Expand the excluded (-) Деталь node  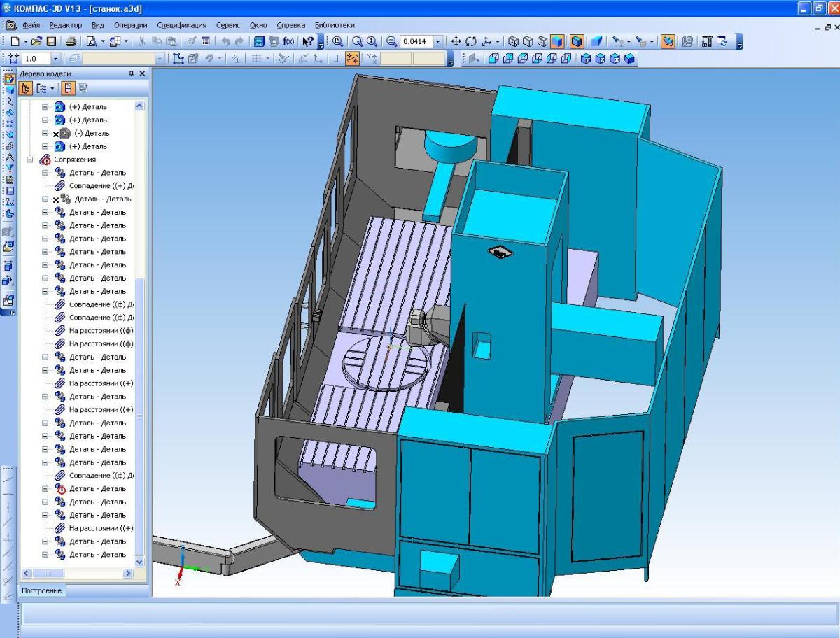pos(45,134)
